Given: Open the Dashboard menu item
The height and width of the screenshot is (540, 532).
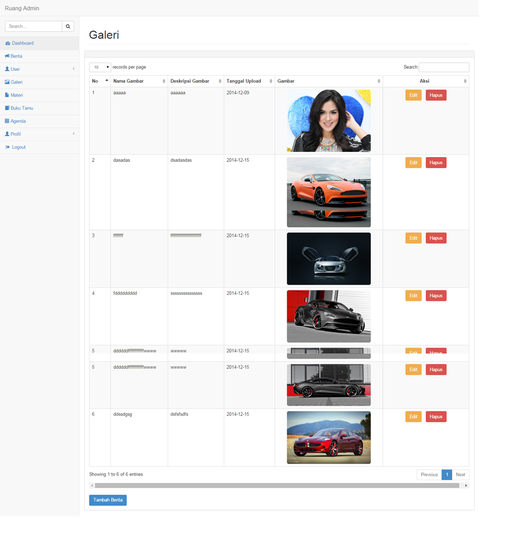Looking at the screenshot, I should pos(40,43).
